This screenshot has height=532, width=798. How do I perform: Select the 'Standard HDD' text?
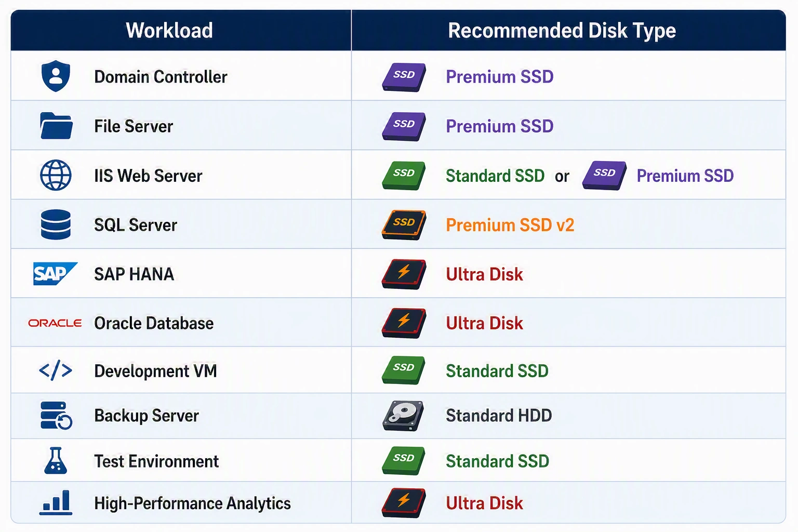click(x=499, y=416)
